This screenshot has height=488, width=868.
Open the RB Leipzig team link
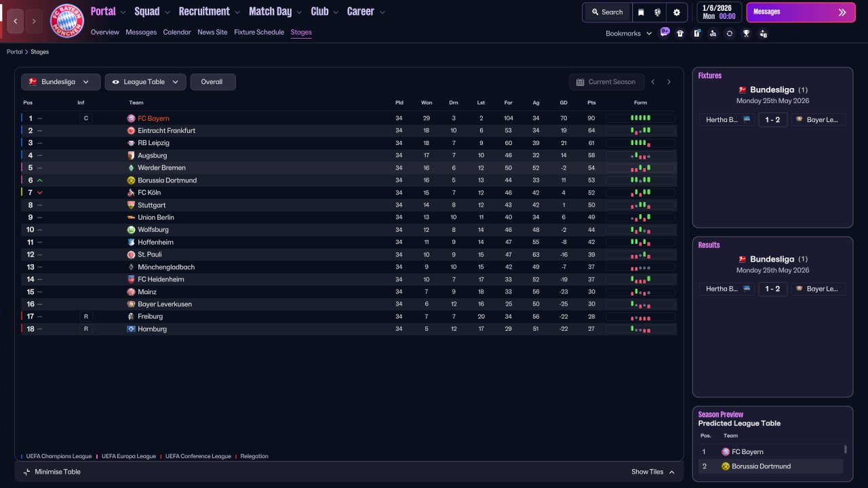[x=153, y=143]
